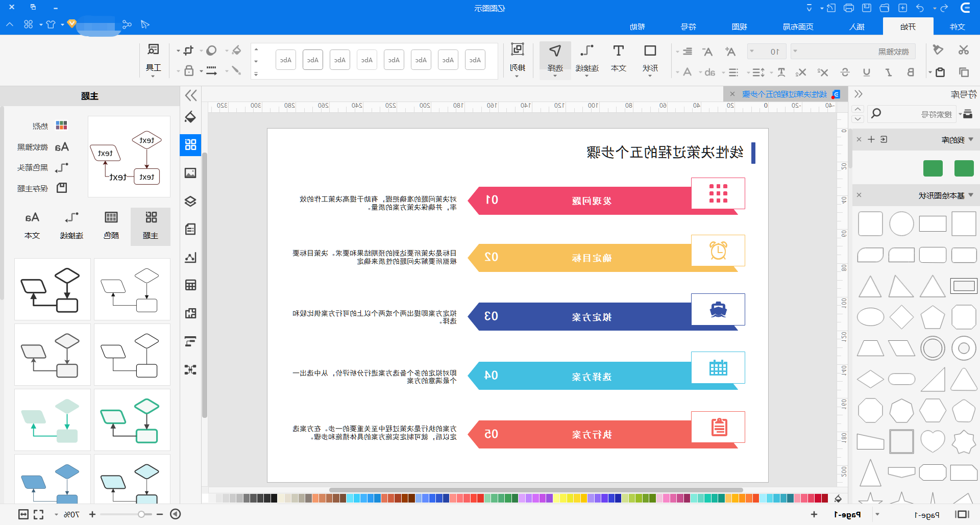Click the eyedropper beside color palette
Viewport: 980px width, 525px height.
(838, 498)
